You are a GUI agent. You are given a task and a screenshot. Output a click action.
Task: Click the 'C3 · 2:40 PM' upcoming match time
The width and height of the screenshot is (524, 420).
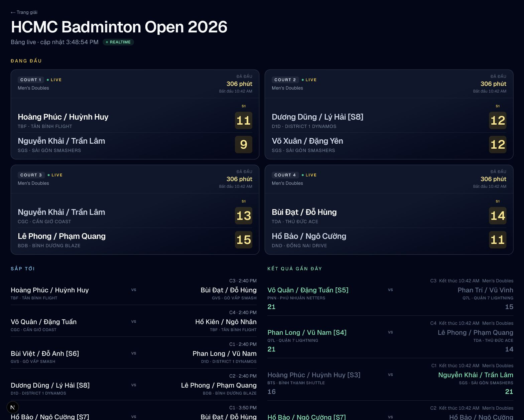[243, 281]
